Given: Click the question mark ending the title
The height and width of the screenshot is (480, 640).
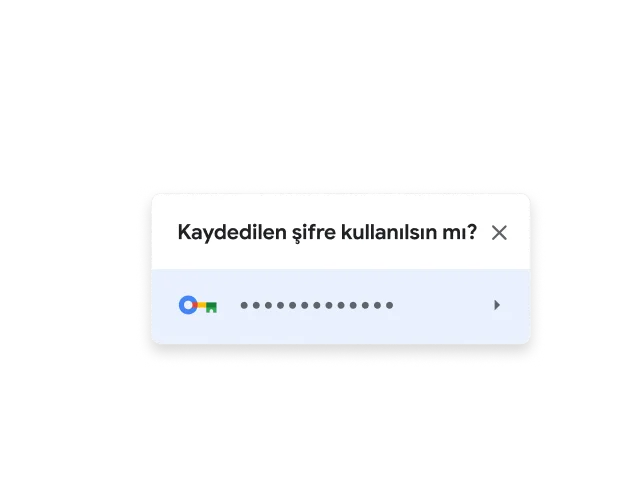Looking at the screenshot, I should [471, 232].
